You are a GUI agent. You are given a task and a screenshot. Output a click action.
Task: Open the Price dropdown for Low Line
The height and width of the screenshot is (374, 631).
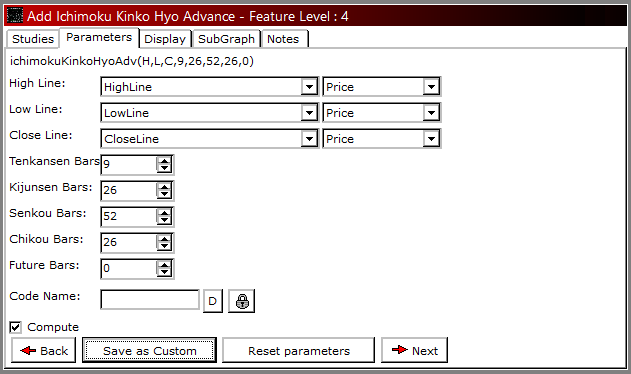[x=431, y=113]
